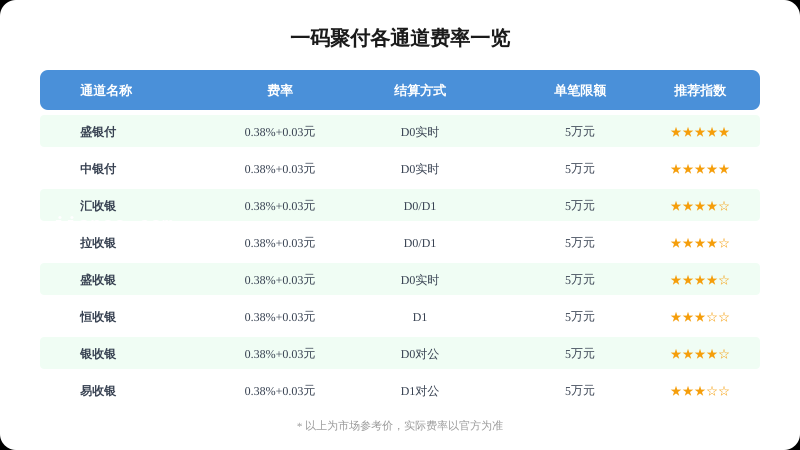Select the 易收银 channel name
Image resolution: width=800 pixels, height=450 pixels.
(98, 391)
